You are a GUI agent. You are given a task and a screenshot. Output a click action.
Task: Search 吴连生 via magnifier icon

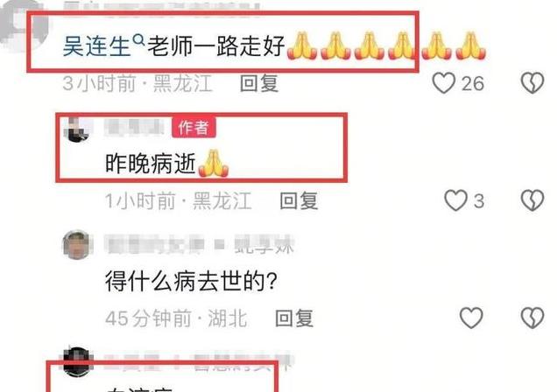coord(138,40)
